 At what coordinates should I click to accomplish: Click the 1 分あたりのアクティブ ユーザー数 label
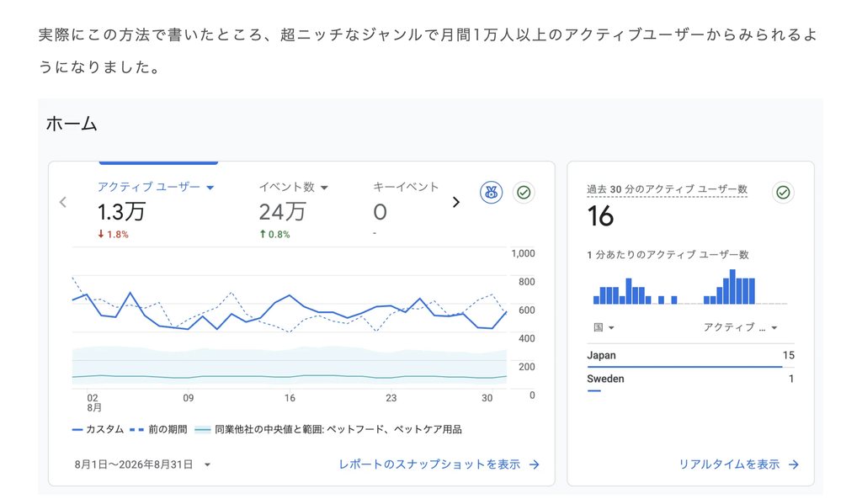668,254
